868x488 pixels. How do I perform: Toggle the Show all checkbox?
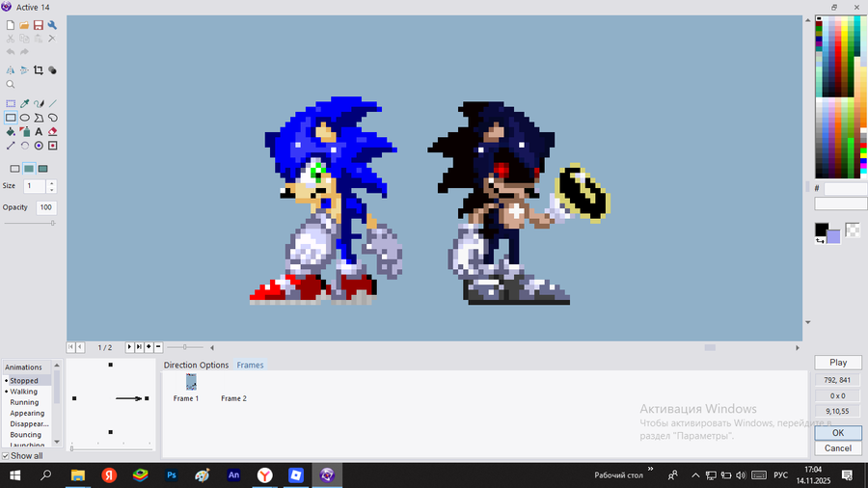[6, 456]
